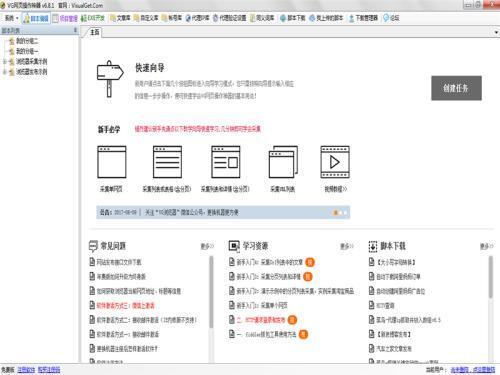Image resolution: width=500 pixels, height=375 pixels.
Task: Open the 一、Fiddler抓包工具 learning entry
Action: 267,334
